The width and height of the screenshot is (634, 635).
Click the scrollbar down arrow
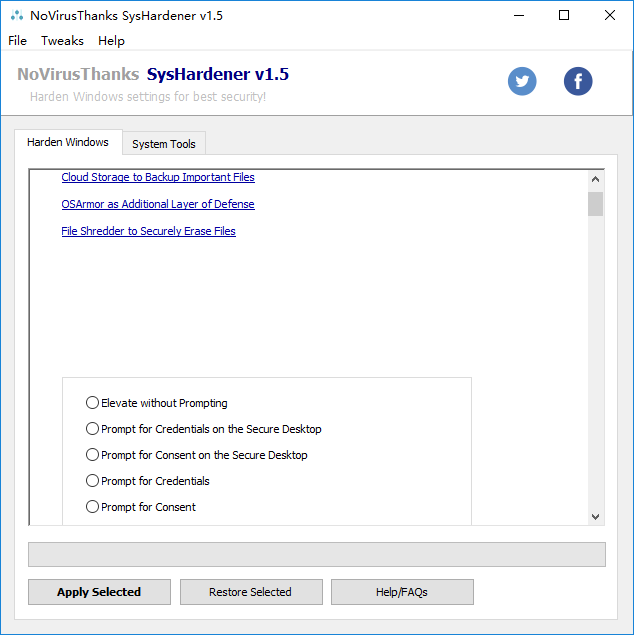coord(595,517)
